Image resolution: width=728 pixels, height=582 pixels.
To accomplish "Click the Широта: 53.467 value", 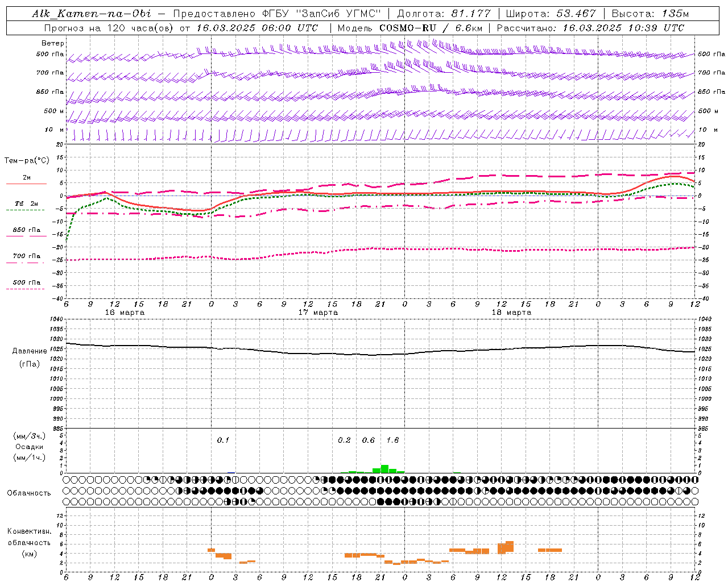I will [551, 14].
